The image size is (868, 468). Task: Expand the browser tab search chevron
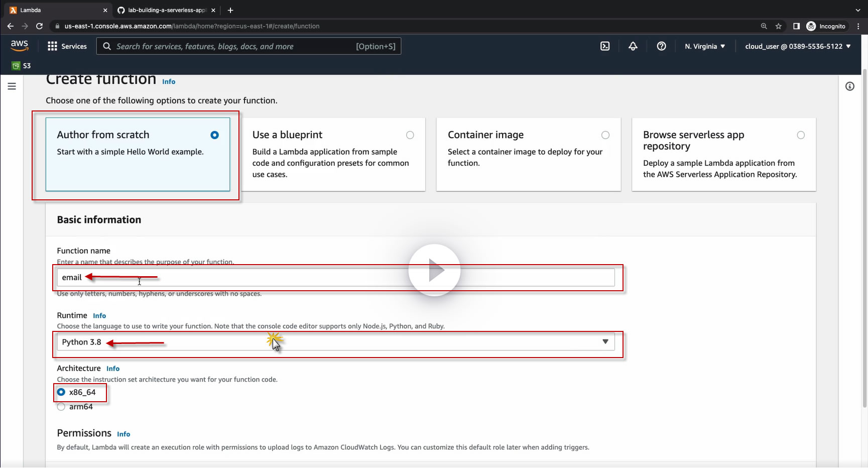coord(857,10)
